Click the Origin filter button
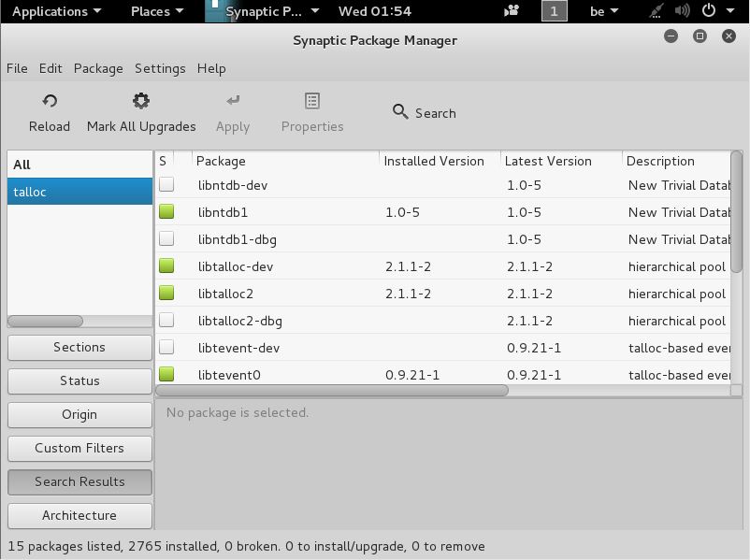This screenshot has height=560, width=750. pos(79,414)
